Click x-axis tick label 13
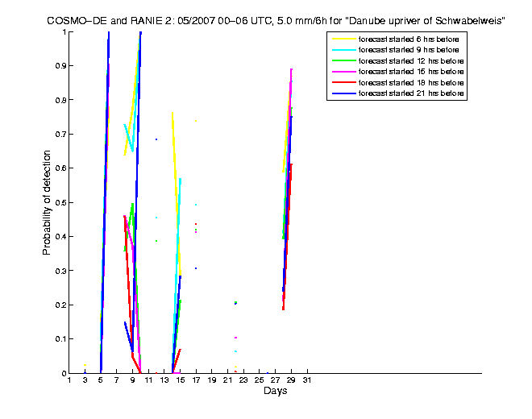The height and width of the screenshot is (419, 532). tap(164, 380)
